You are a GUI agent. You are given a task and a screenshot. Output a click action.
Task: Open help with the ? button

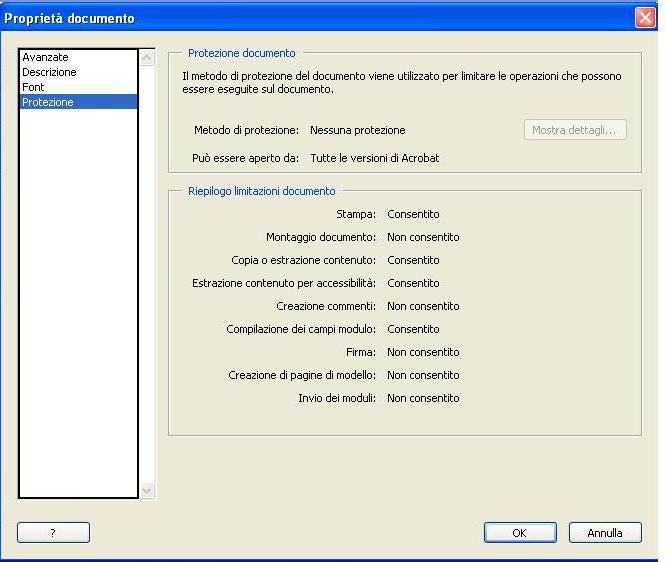coord(53,532)
